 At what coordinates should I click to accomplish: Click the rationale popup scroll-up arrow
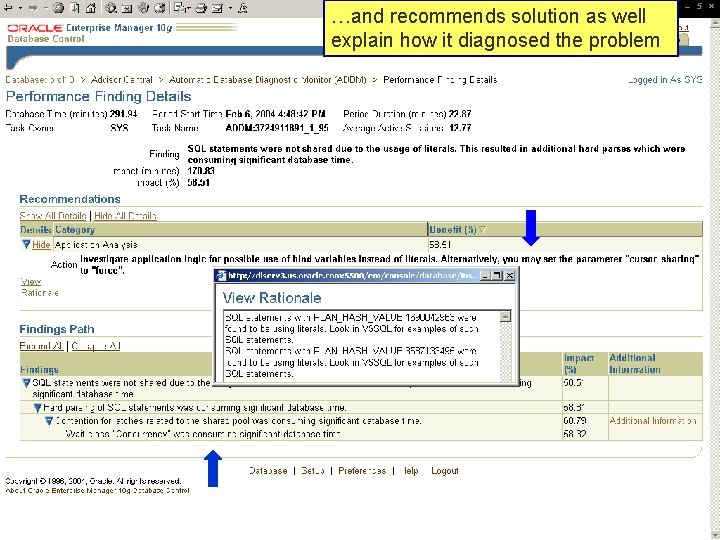[505, 317]
